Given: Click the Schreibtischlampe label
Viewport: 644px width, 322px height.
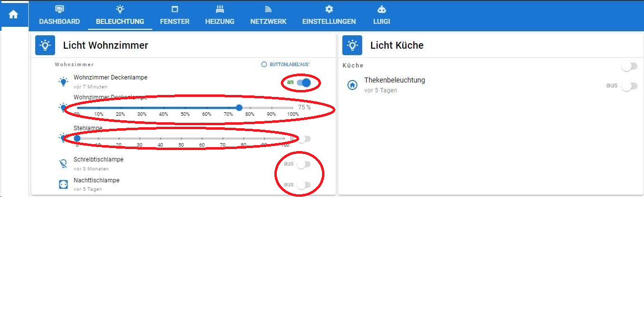Looking at the screenshot, I should (99, 160).
